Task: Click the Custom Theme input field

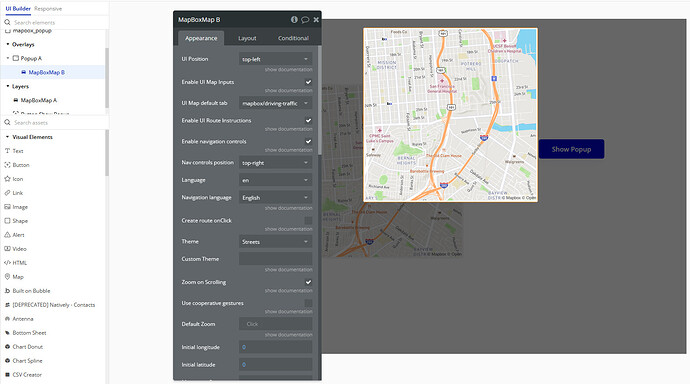Action: (x=275, y=259)
